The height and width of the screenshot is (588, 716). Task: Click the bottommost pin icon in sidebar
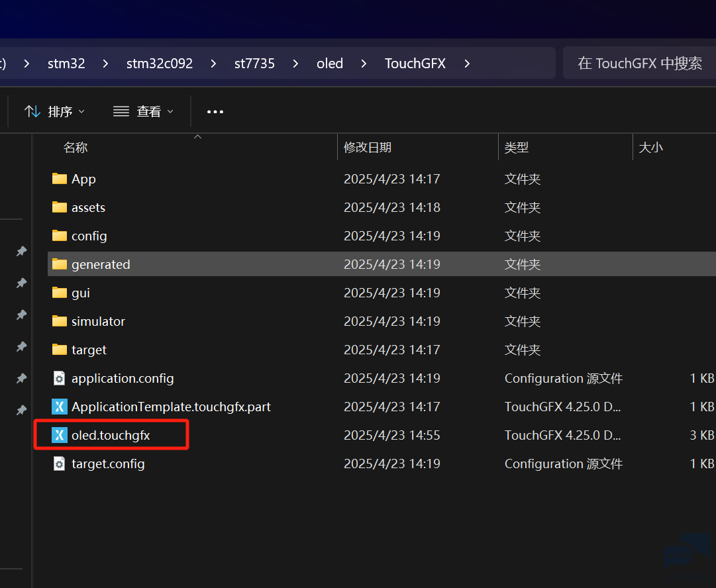[x=21, y=409]
